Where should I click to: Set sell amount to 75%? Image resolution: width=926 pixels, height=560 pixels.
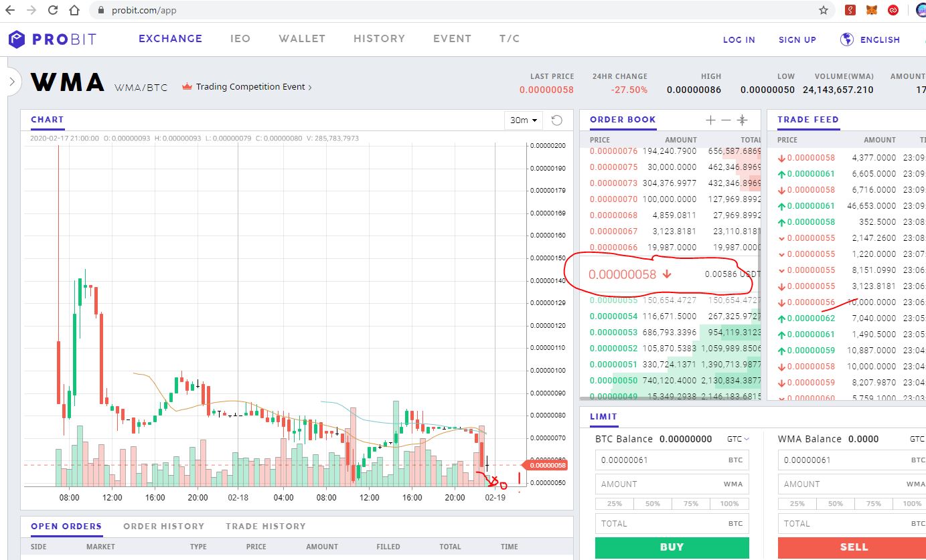coord(874,504)
